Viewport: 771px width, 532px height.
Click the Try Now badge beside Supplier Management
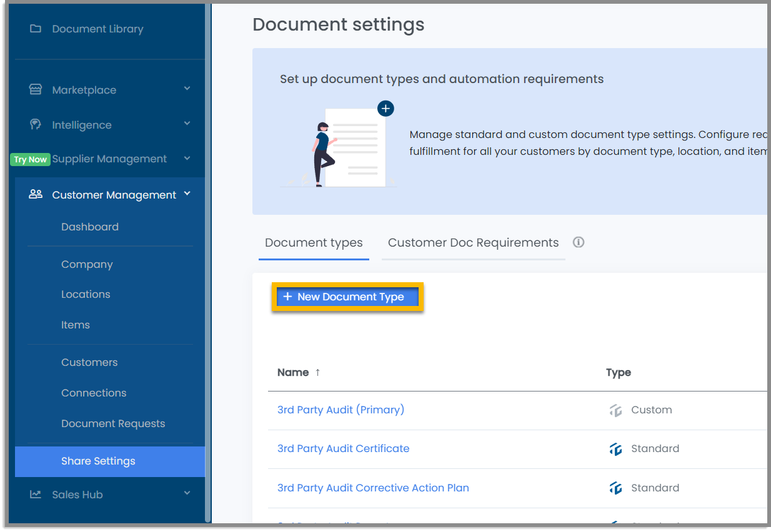30,159
